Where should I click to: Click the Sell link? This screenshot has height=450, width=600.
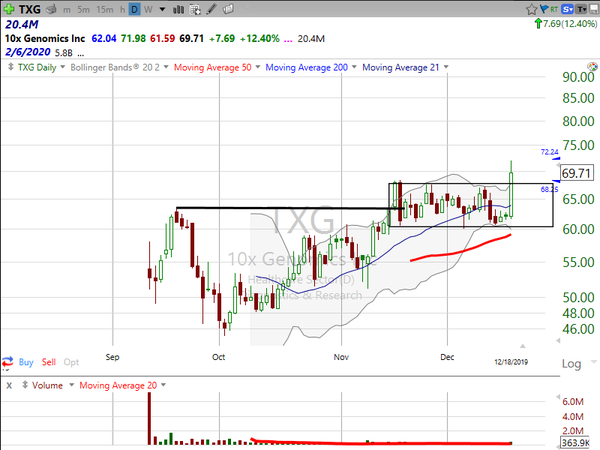pyautogui.click(x=49, y=362)
